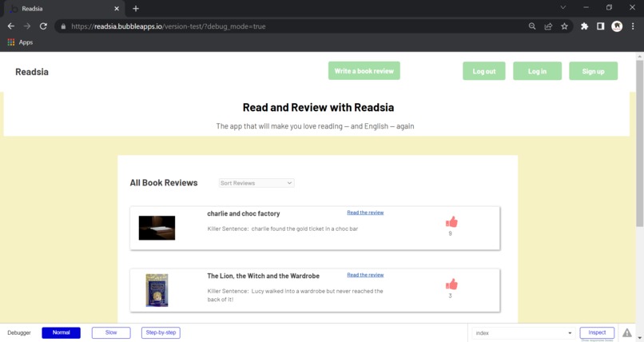The width and height of the screenshot is (644, 342).
Task: Open a new browser tab
Action: pyautogui.click(x=136, y=8)
